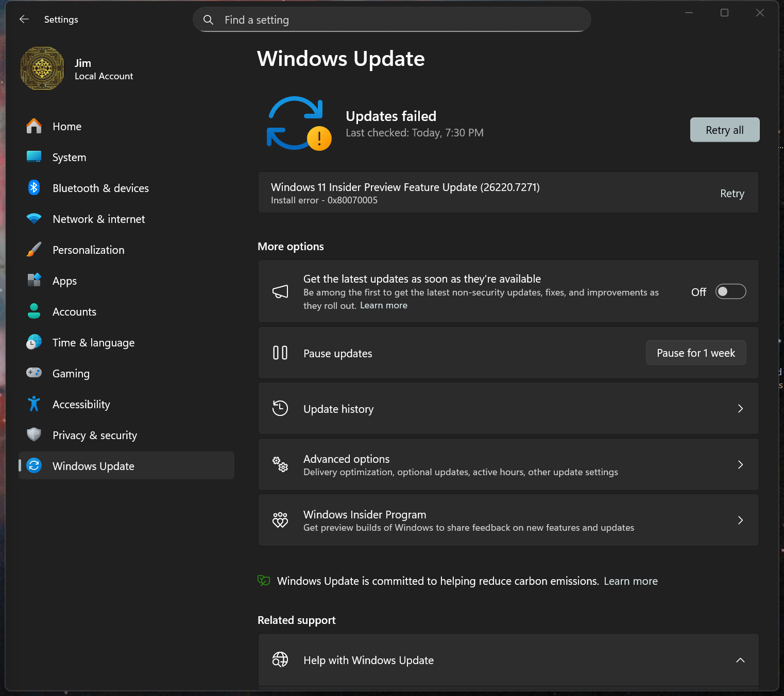Collapse Help with Windows Update section
The height and width of the screenshot is (696, 784).
[x=740, y=660]
